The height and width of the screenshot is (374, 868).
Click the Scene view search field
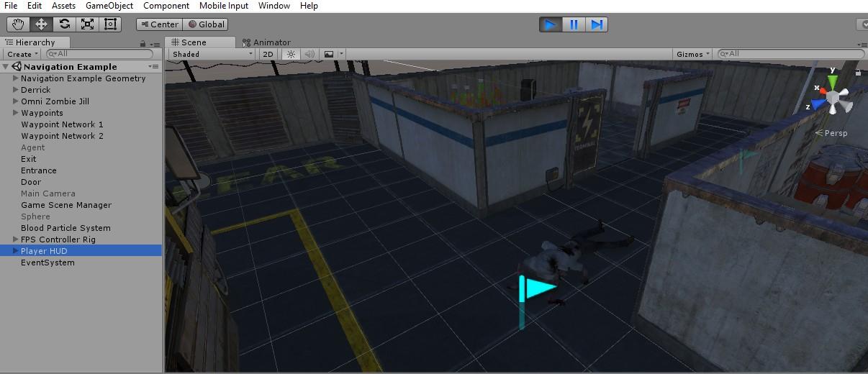click(x=790, y=54)
